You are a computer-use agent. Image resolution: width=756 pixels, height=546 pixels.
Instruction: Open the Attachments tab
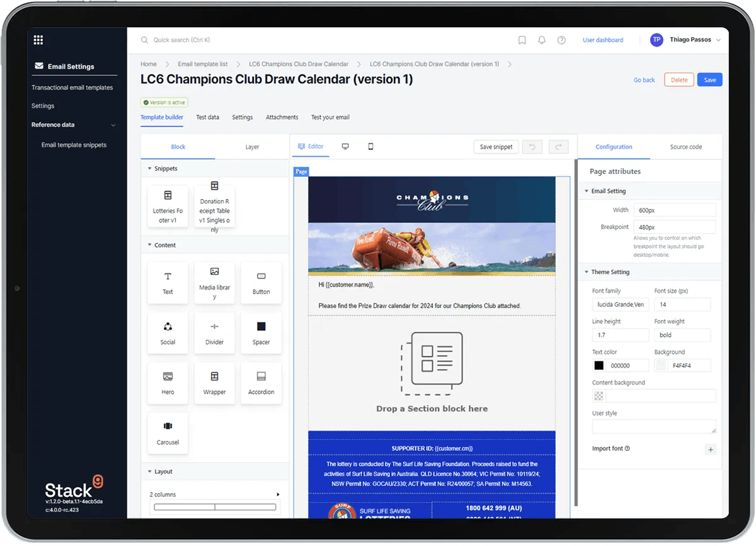tap(282, 117)
